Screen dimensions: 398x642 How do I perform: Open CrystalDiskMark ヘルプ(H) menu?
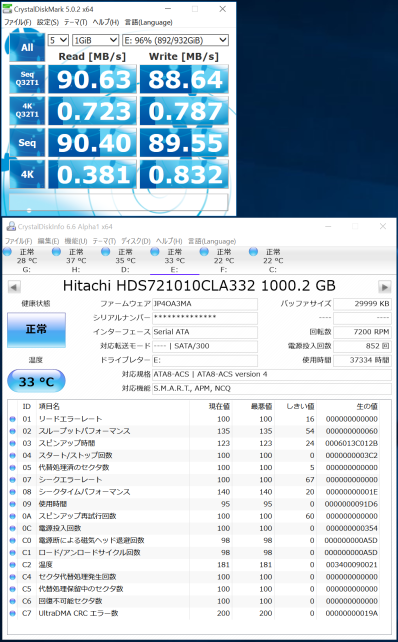point(106,22)
